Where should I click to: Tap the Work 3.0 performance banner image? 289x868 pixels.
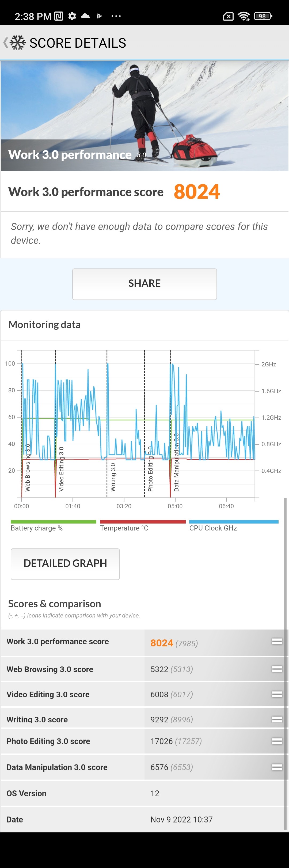tap(144, 116)
